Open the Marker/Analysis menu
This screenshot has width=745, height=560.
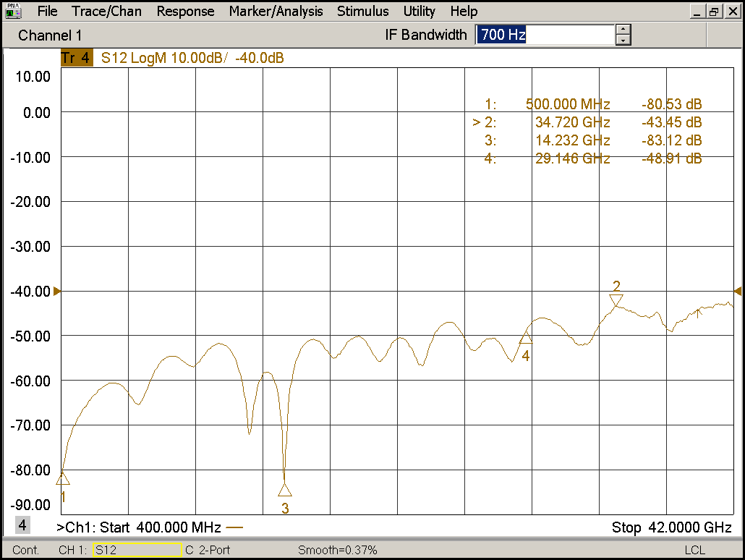coord(276,11)
